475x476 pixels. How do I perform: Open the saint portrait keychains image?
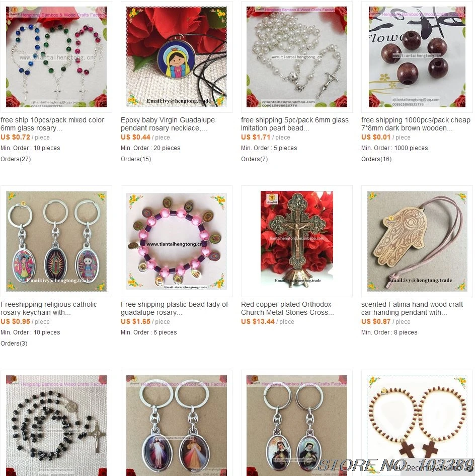click(297, 425)
